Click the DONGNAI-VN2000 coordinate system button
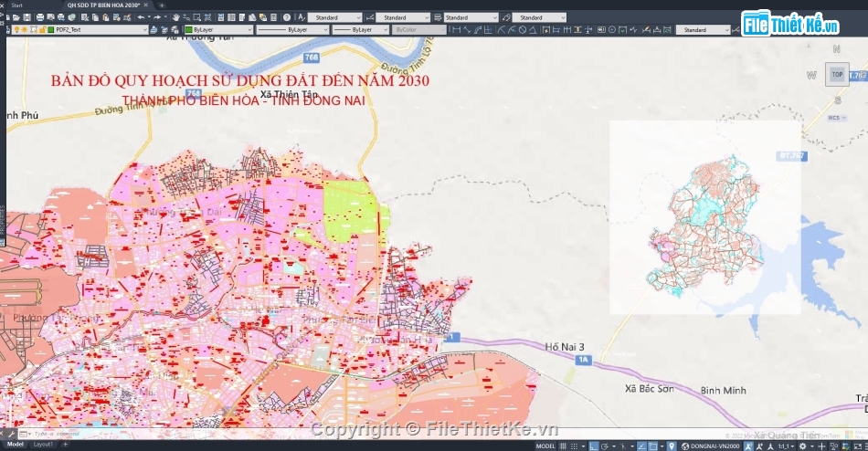 [711, 446]
